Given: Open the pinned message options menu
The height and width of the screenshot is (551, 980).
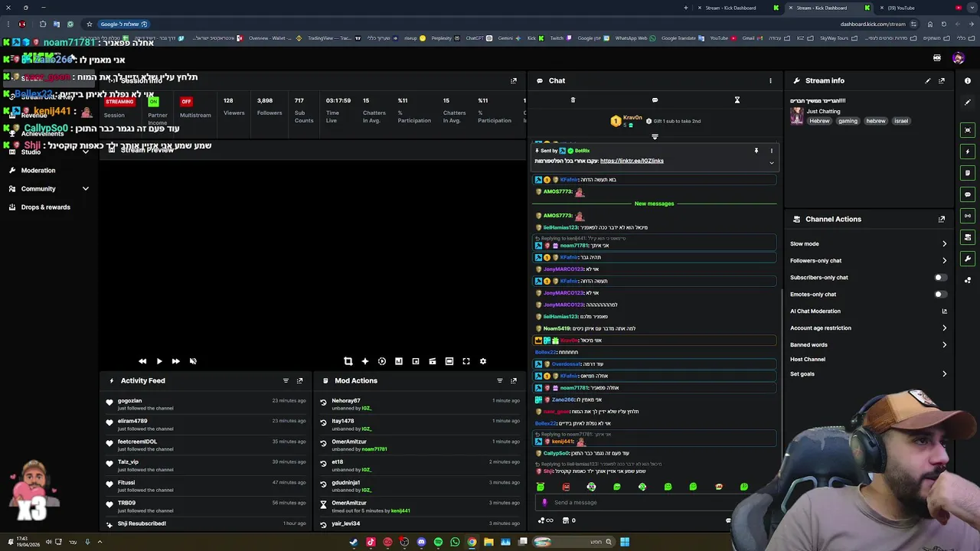Looking at the screenshot, I should click(x=772, y=151).
